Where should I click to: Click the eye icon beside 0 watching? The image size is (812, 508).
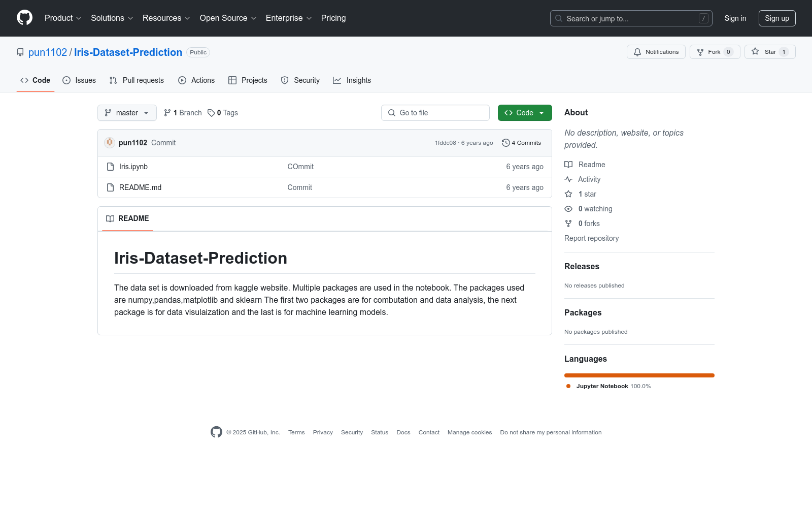click(x=568, y=209)
